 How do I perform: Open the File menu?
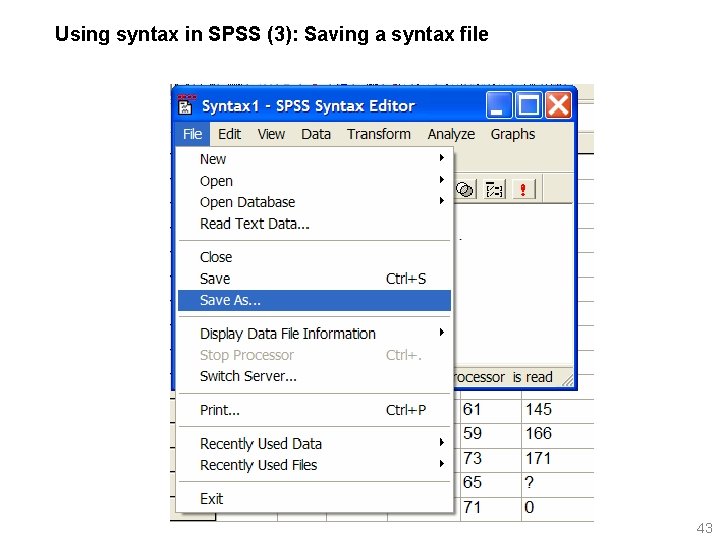click(x=192, y=134)
